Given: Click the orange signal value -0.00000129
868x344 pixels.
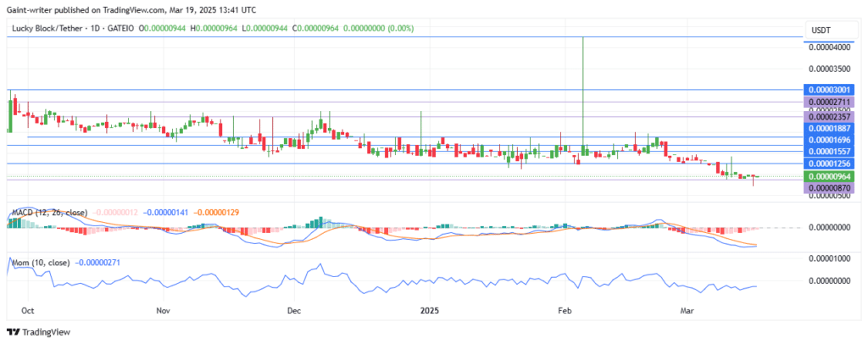Looking at the screenshot, I should tap(216, 213).
